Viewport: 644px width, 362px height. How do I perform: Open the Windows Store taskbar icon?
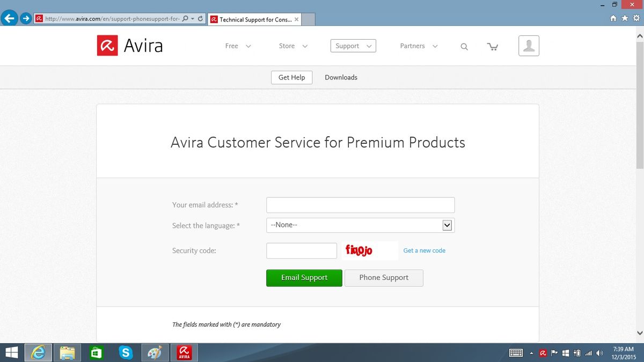click(97, 352)
